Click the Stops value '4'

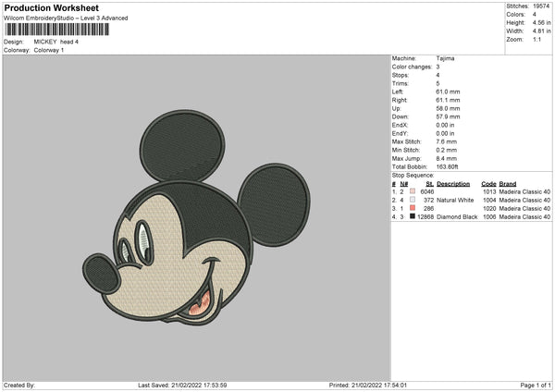[x=438, y=76]
